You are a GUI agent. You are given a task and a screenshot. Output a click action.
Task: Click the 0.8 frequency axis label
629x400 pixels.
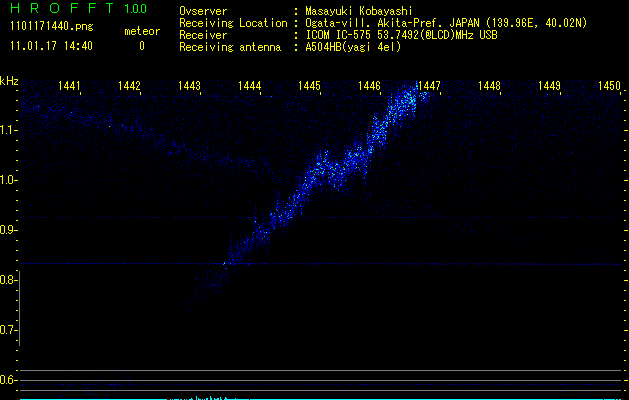click(x=8, y=280)
